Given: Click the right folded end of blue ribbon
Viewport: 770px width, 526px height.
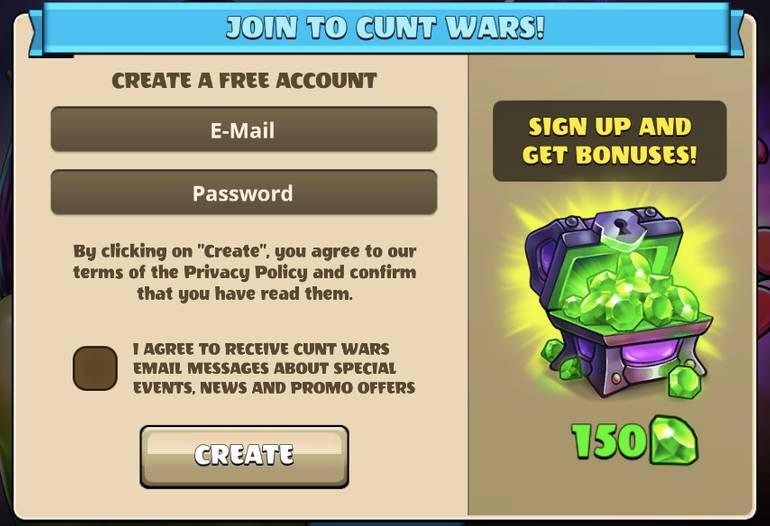Looking at the screenshot, I should coord(736,33).
